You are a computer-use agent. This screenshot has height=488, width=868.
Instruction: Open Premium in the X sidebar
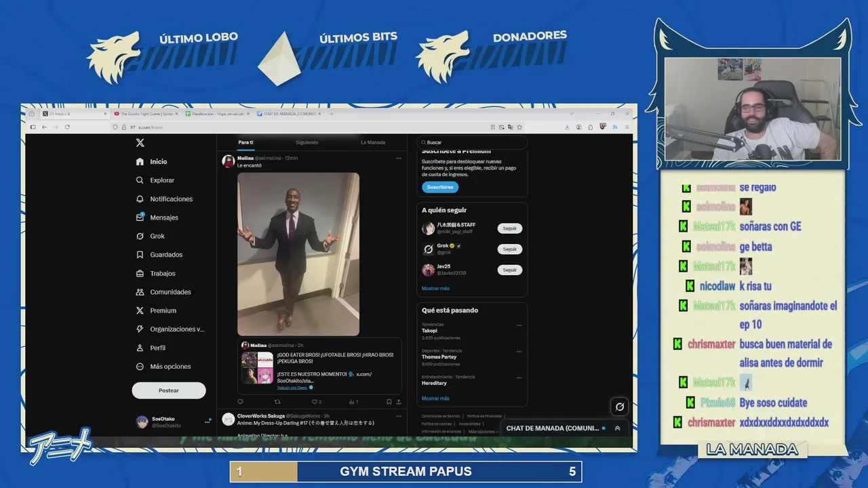click(x=140, y=310)
